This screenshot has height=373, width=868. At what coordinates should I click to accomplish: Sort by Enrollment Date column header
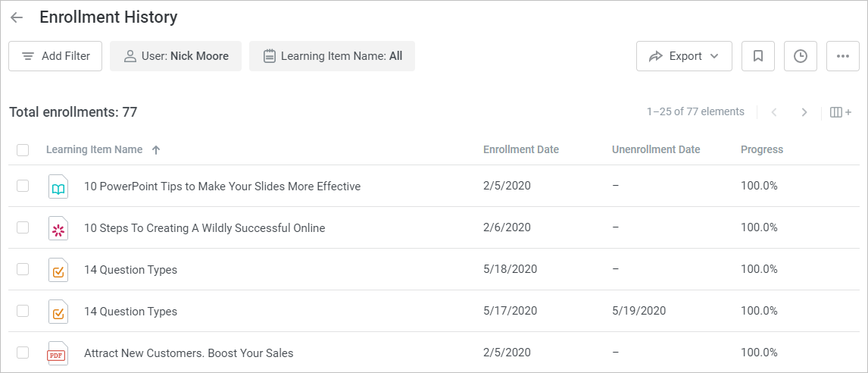click(x=521, y=149)
